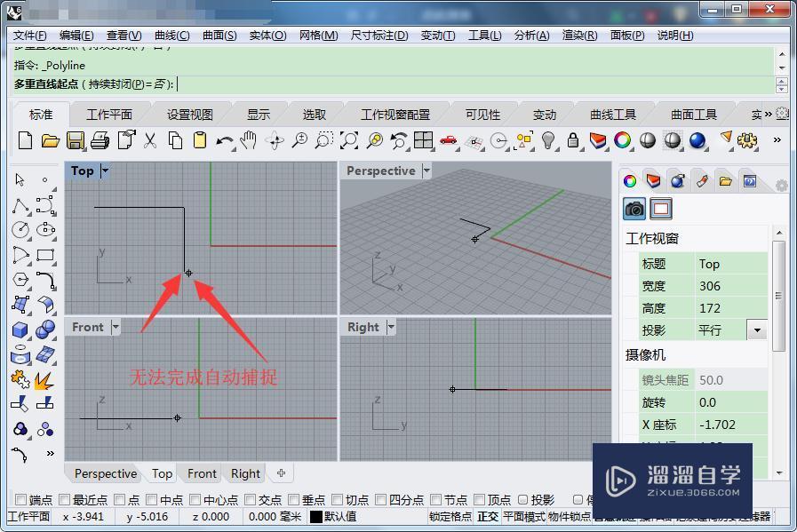Enable the 中心点 osnap checkbox
Image resolution: width=797 pixels, height=532 pixels.
[x=195, y=500]
